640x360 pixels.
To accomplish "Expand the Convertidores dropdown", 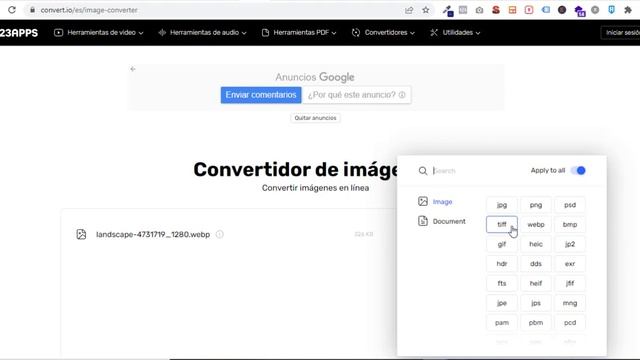I will 383,33.
